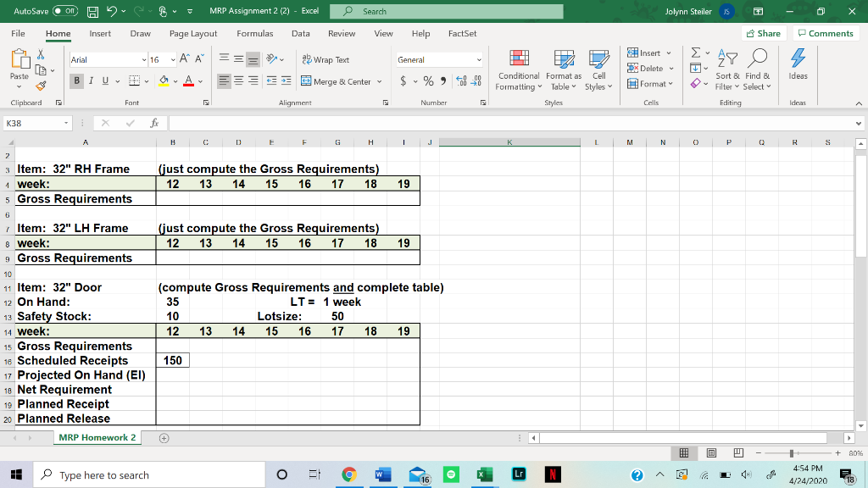This screenshot has height=488, width=868.
Task: Click Insert cells button
Action: point(649,53)
